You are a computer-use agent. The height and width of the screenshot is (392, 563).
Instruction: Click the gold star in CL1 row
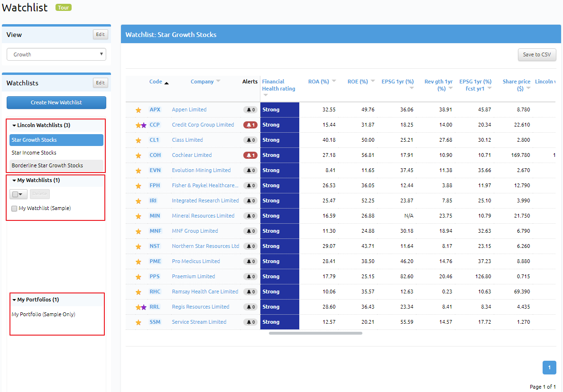click(x=138, y=140)
